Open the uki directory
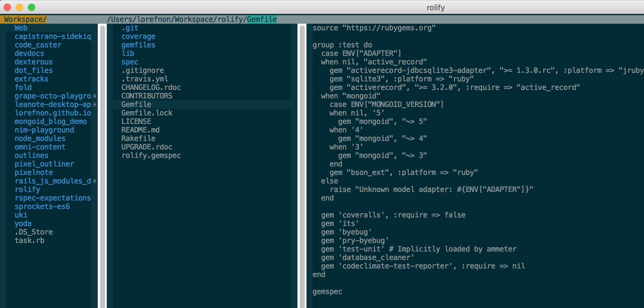The width and height of the screenshot is (644, 308). coord(21,215)
